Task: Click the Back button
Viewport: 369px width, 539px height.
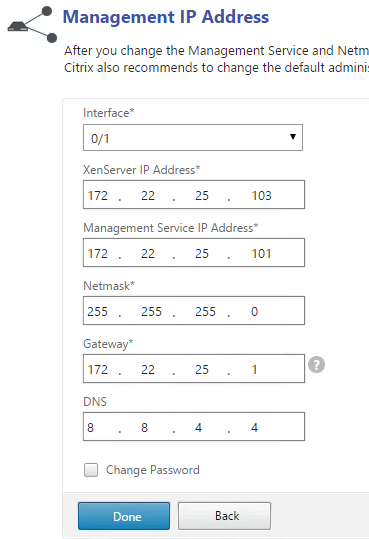Action: (224, 516)
